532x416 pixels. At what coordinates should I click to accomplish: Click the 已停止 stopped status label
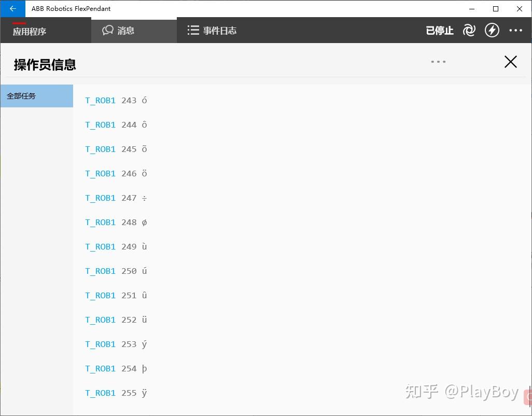440,31
